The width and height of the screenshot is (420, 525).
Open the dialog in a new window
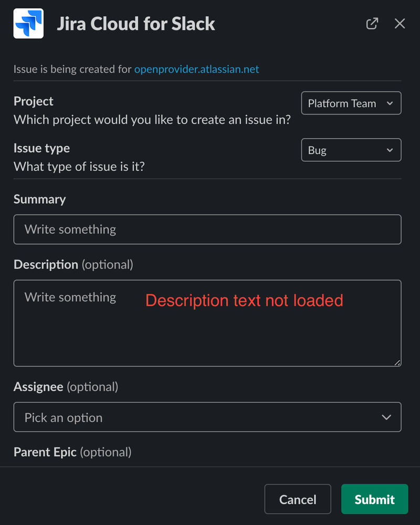372,24
